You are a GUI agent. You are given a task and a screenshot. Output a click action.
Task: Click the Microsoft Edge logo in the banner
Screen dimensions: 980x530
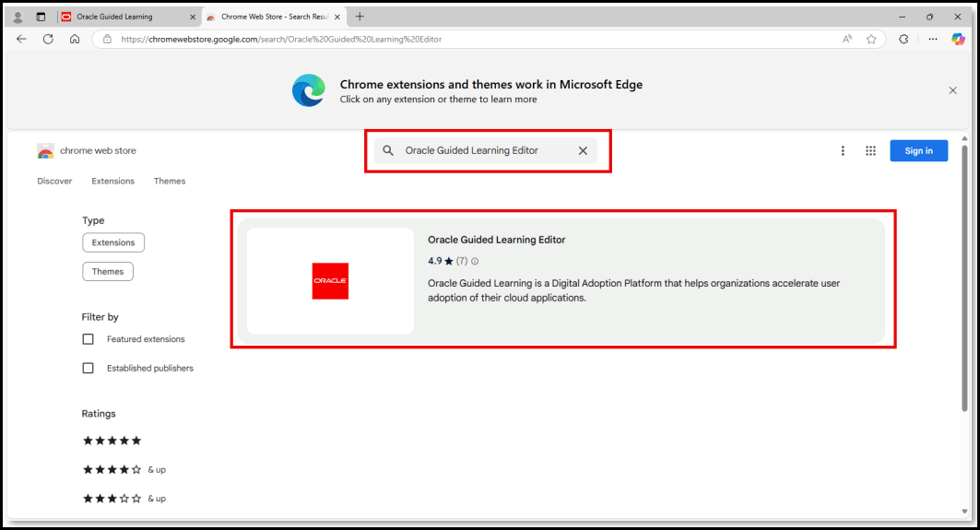309,90
